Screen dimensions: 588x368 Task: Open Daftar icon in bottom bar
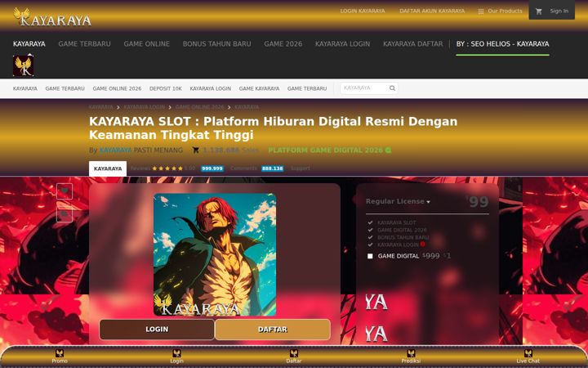294,353
